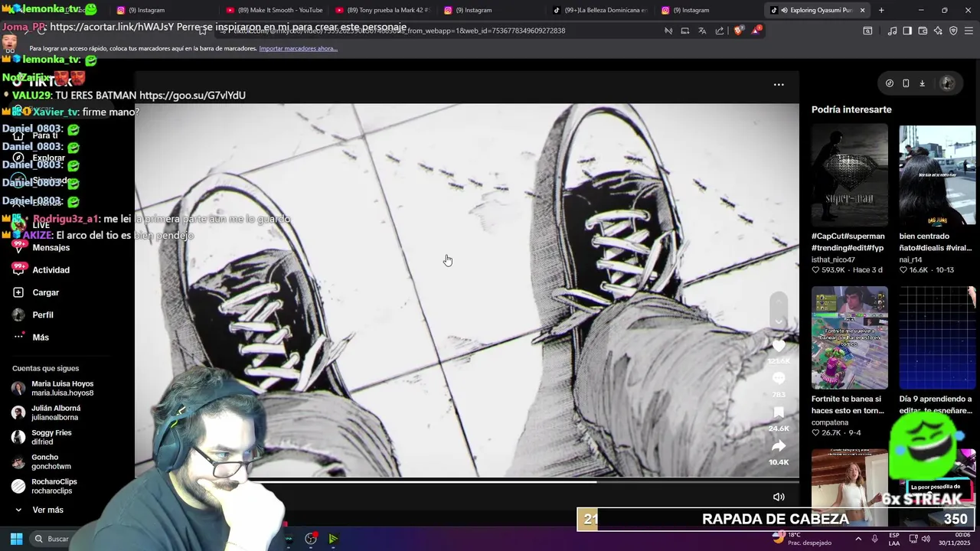The width and height of the screenshot is (980, 551).
Task: Show hidden tray icons chevron
Action: tap(857, 539)
